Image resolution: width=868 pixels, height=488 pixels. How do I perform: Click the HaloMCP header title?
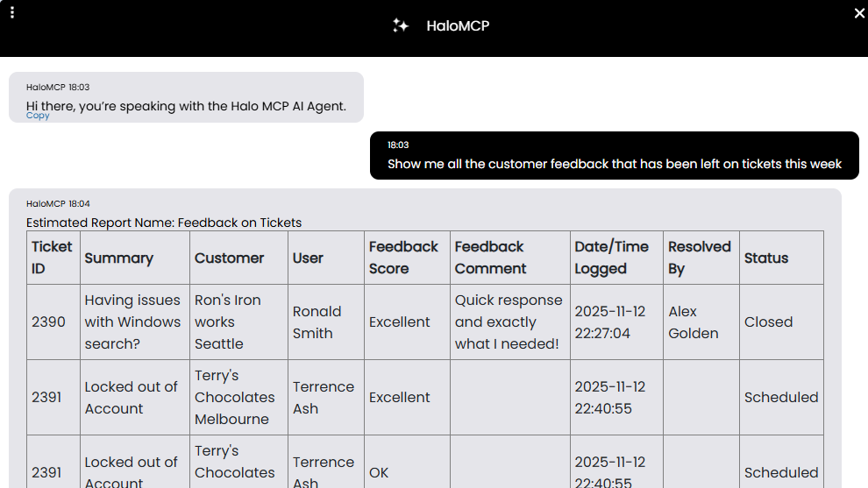[458, 26]
